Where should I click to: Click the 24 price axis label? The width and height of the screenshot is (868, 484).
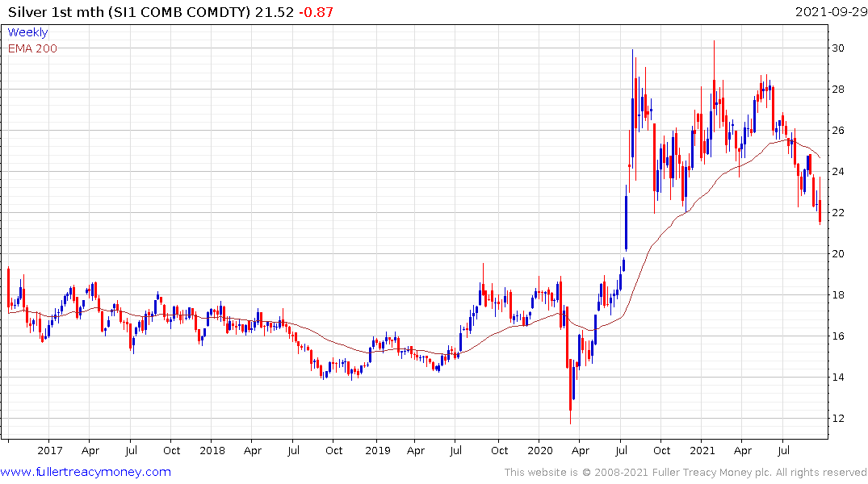pyautogui.click(x=838, y=172)
